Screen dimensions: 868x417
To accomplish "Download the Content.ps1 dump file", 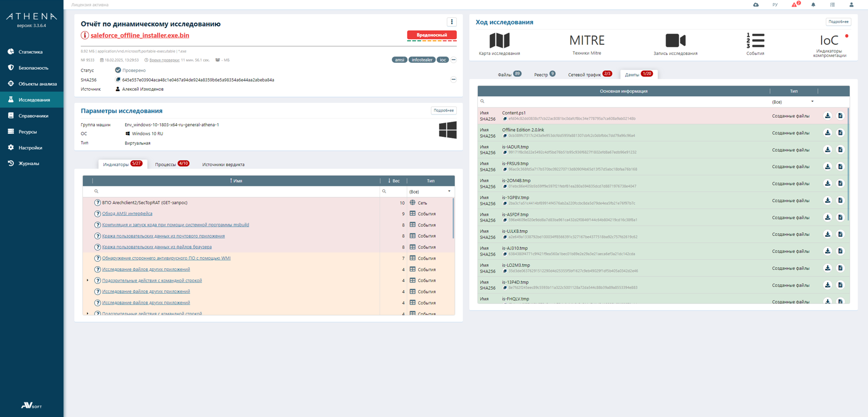I will (828, 116).
